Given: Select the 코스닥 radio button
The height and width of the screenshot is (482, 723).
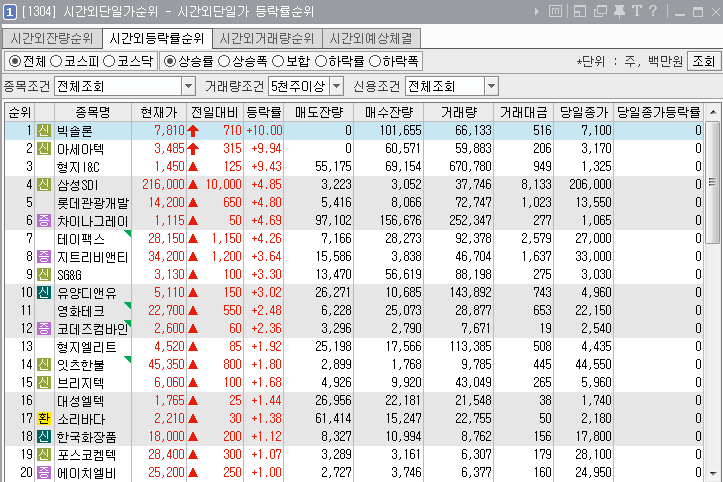Looking at the screenshot, I should coord(109,61).
